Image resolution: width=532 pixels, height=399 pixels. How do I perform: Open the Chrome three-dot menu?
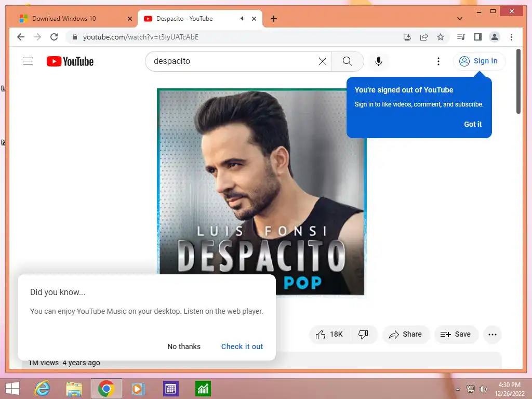click(x=511, y=37)
